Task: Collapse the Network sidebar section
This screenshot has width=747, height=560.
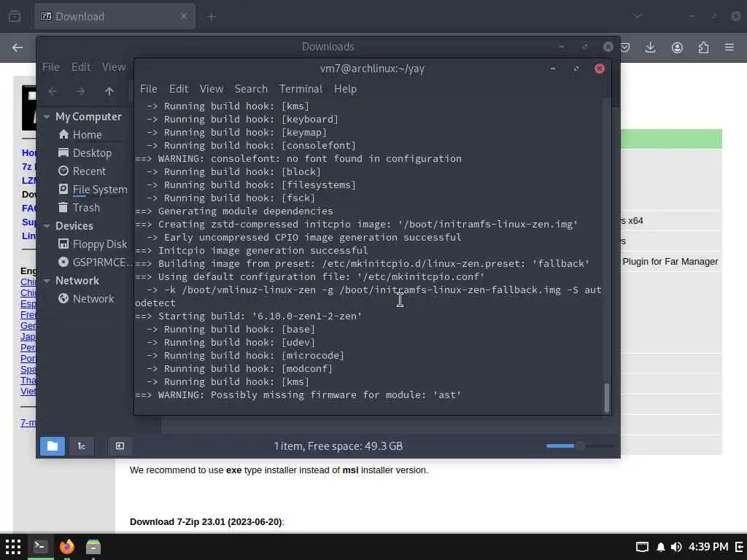Action: [47, 281]
